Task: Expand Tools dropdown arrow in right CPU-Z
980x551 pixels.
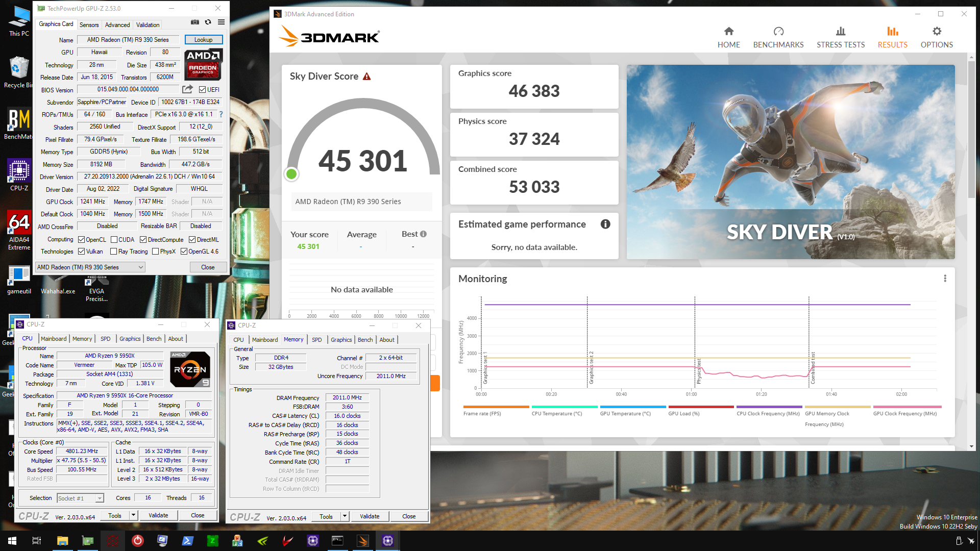Action: pos(345,516)
